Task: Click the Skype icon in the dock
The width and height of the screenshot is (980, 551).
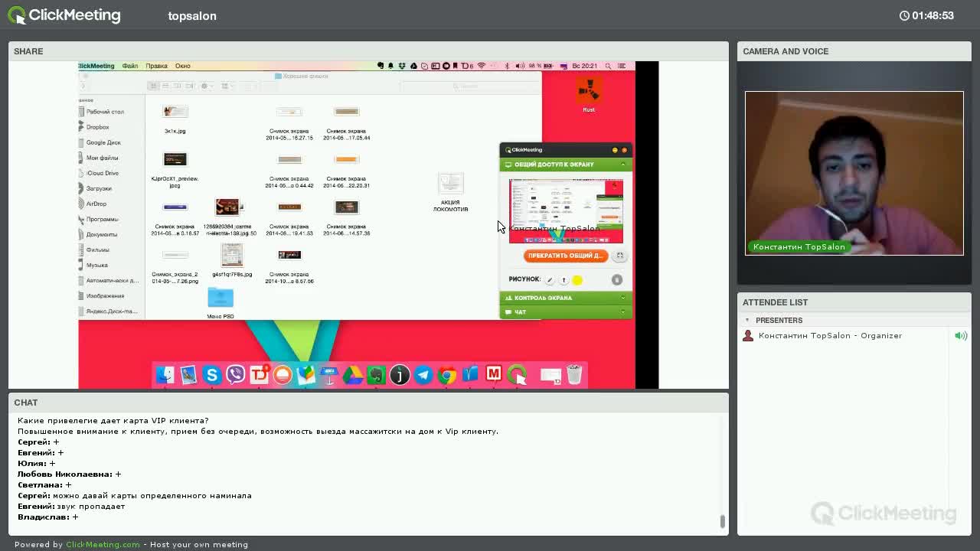Action: tap(212, 375)
